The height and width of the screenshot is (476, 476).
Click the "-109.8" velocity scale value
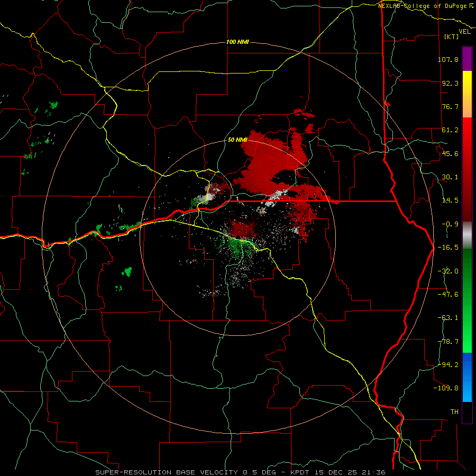[446, 388]
